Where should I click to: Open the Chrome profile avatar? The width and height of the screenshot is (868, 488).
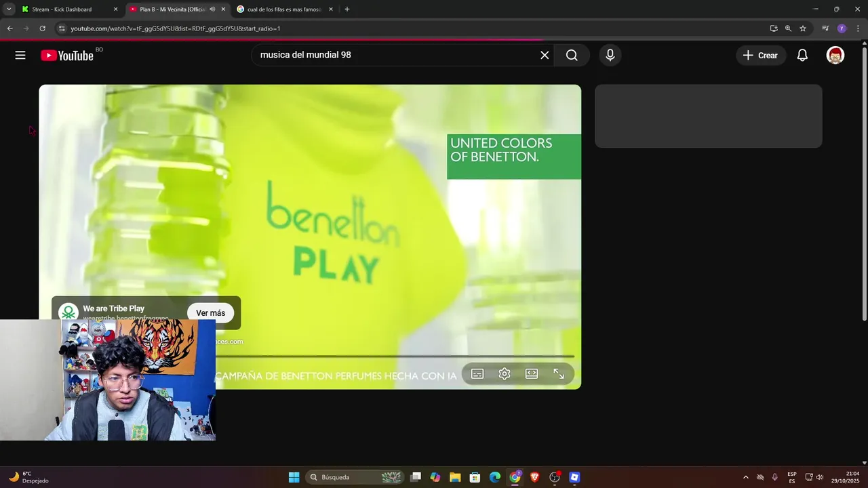tap(842, 28)
